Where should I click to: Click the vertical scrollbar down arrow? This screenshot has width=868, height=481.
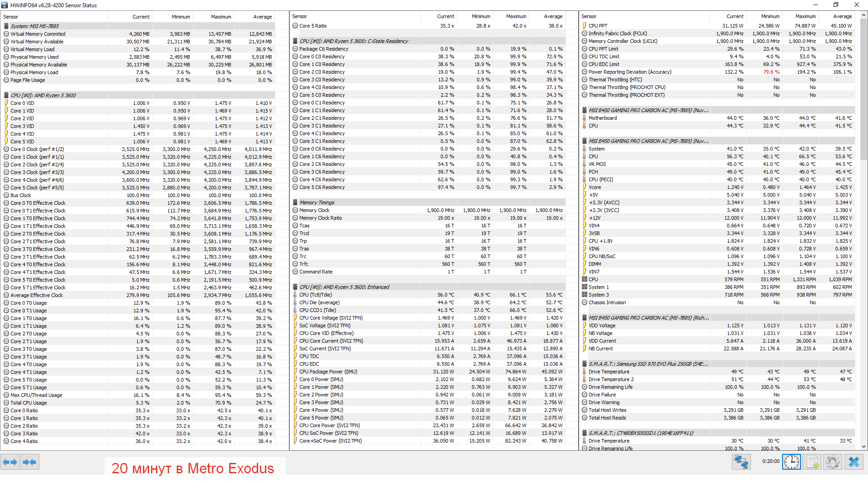coord(864,447)
